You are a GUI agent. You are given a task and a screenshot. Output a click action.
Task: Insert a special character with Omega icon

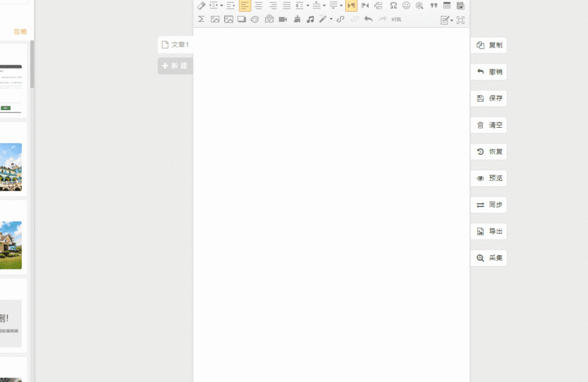tap(393, 5)
